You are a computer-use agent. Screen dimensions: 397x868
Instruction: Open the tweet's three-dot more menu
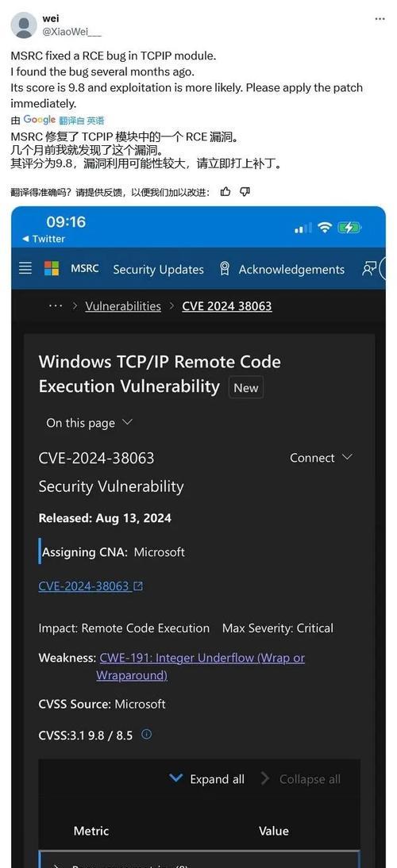tap(380, 19)
